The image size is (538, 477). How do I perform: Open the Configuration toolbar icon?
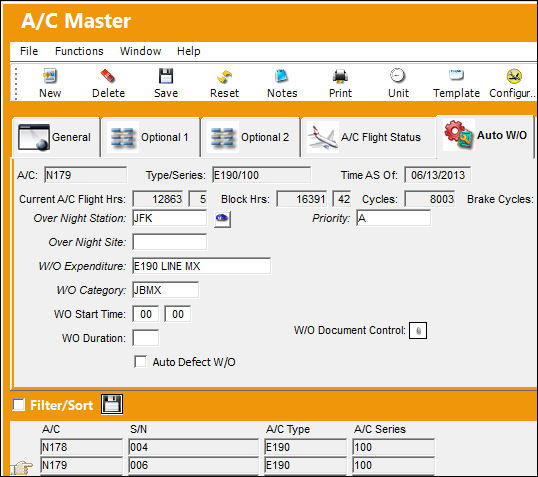[514, 76]
